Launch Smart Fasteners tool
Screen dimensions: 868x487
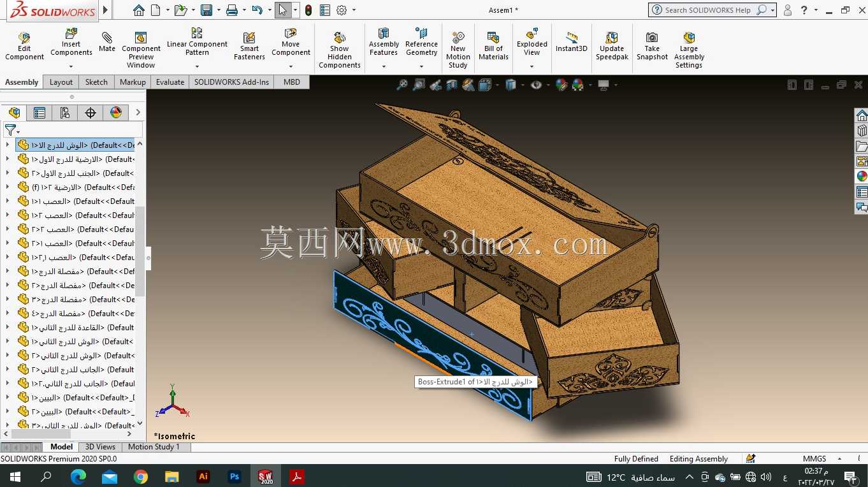tap(249, 46)
